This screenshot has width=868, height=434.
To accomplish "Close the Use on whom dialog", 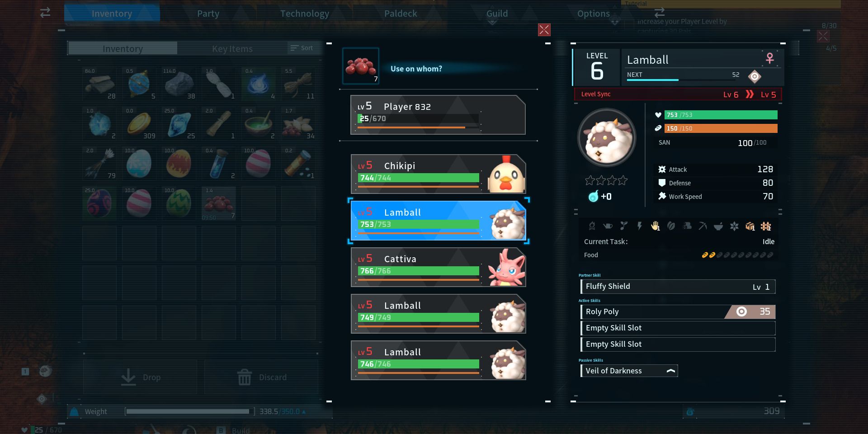I will point(544,30).
